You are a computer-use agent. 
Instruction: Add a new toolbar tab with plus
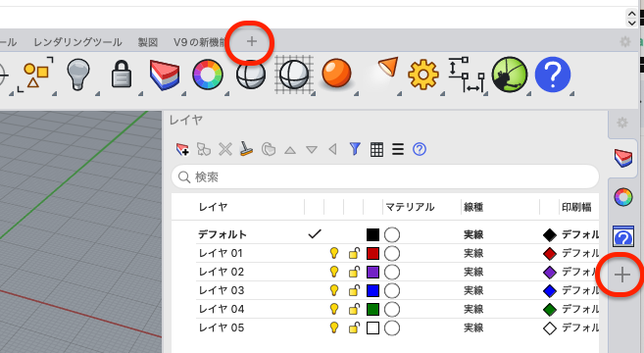pos(251,41)
